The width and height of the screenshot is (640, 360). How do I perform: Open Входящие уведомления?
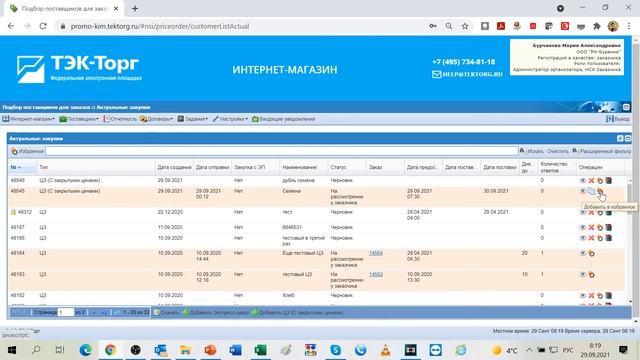[283, 119]
